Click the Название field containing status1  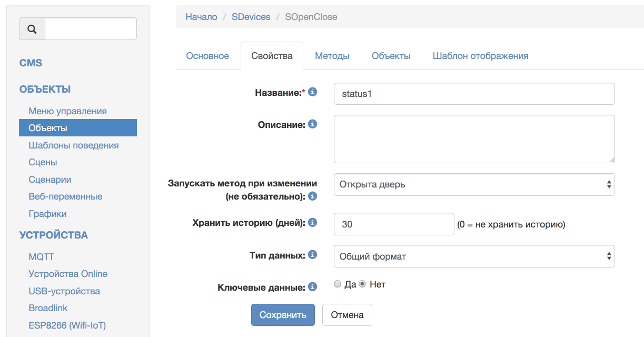coord(474,94)
